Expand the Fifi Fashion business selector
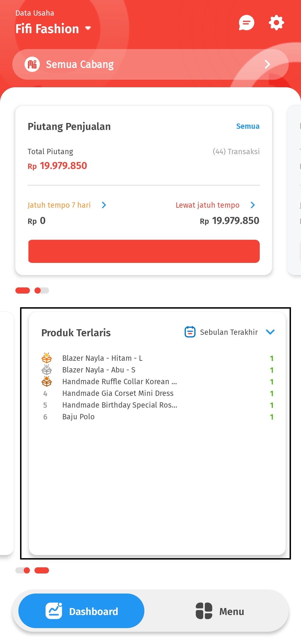 pos(88,28)
